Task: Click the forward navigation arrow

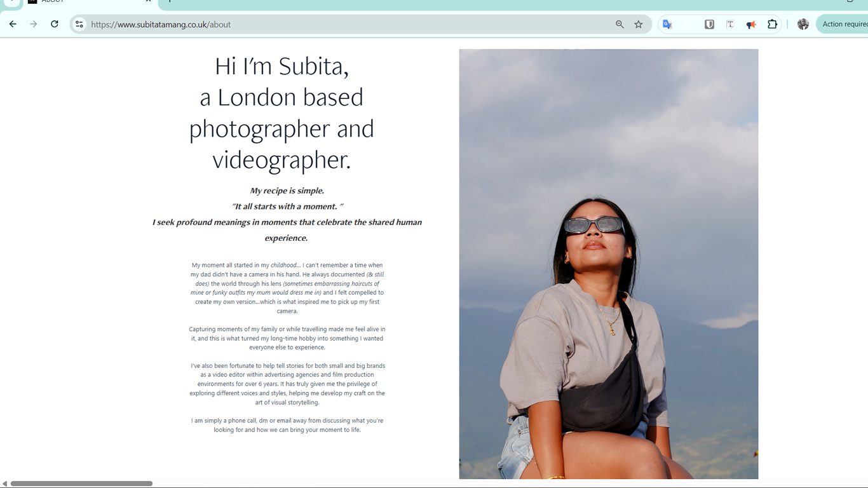Action: [x=34, y=24]
